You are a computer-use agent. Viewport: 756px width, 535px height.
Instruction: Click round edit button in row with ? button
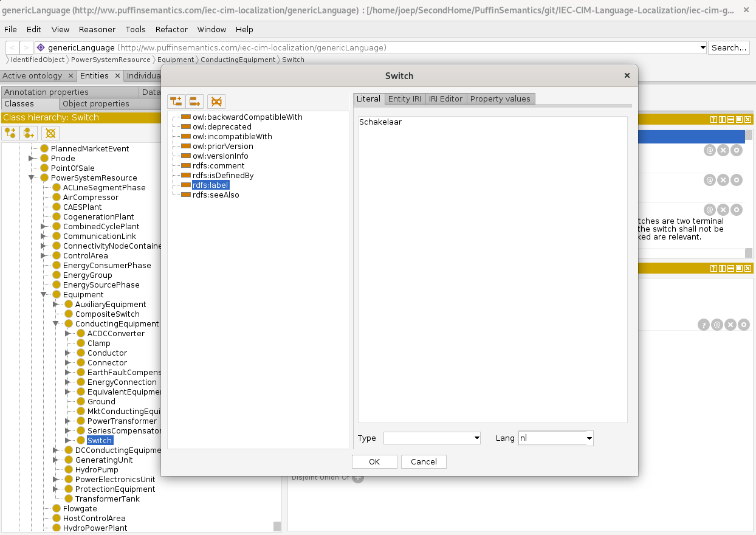[744, 325]
